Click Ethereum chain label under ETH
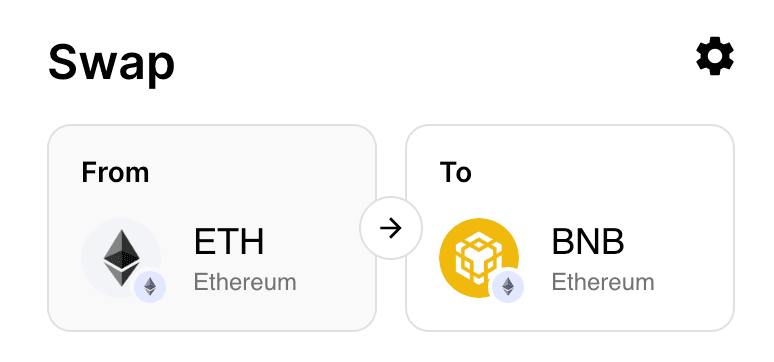774x362 pixels. click(x=245, y=282)
